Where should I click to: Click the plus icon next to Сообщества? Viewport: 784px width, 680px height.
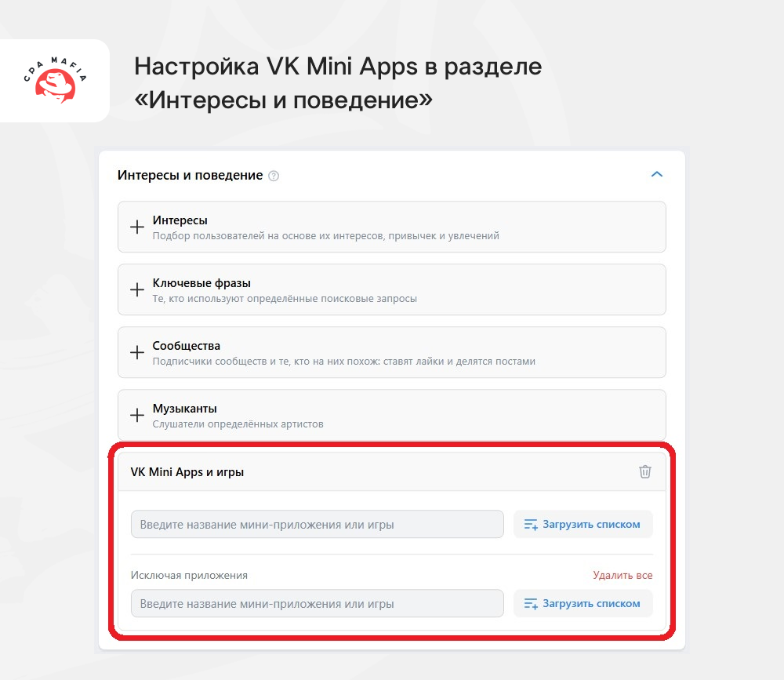(x=137, y=352)
